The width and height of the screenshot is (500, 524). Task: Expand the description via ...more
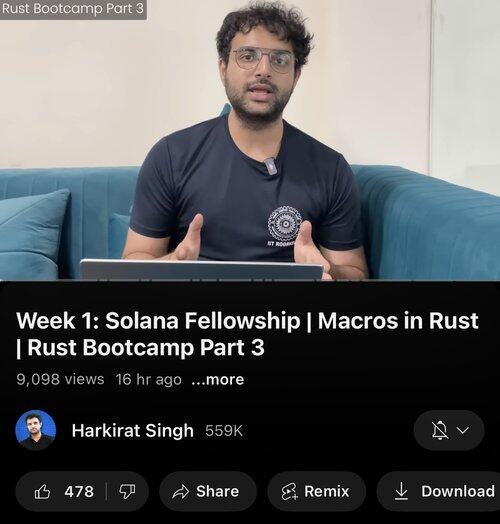click(218, 380)
